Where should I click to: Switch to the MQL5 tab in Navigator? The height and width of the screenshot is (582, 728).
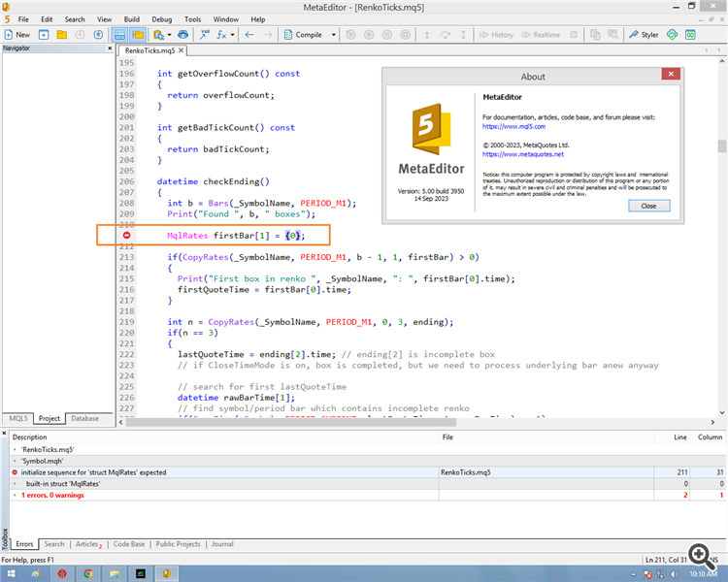(x=18, y=418)
